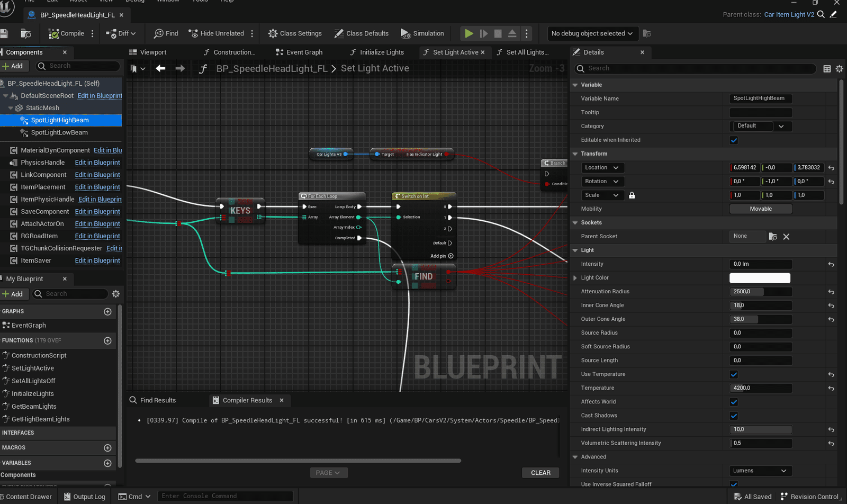This screenshot has height=504, width=847.
Task: Open the Diff dropdown menu
Action: pos(121,33)
